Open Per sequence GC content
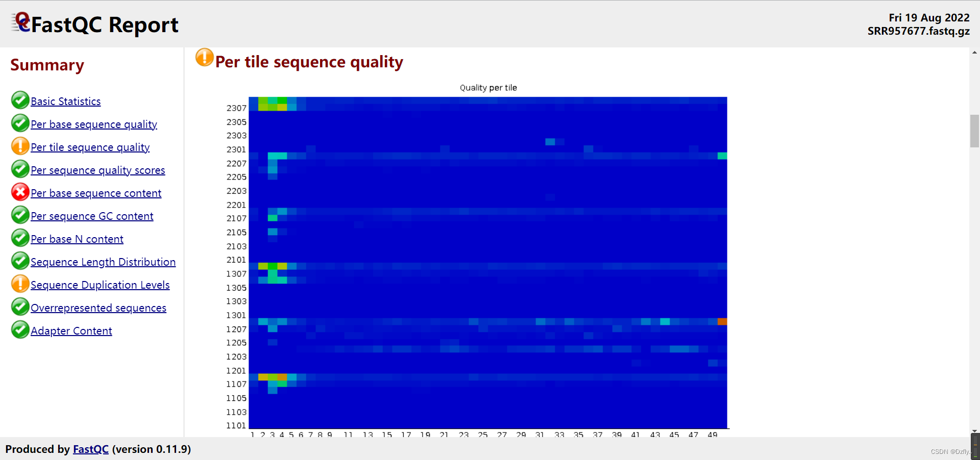 pyautogui.click(x=92, y=216)
